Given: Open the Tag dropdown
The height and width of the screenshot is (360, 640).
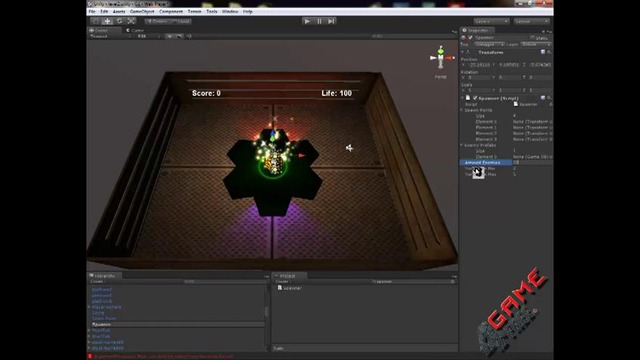Looking at the screenshot, I should [489, 44].
